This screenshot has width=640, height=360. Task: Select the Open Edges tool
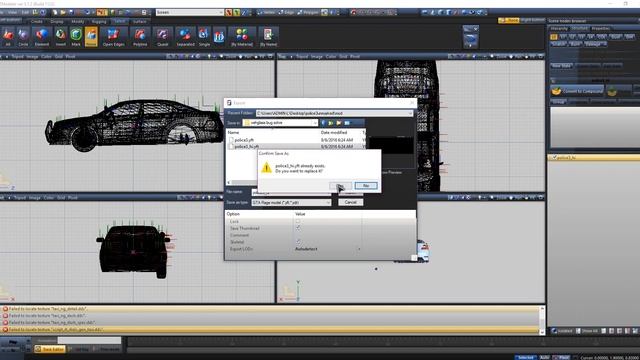[113, 37]
